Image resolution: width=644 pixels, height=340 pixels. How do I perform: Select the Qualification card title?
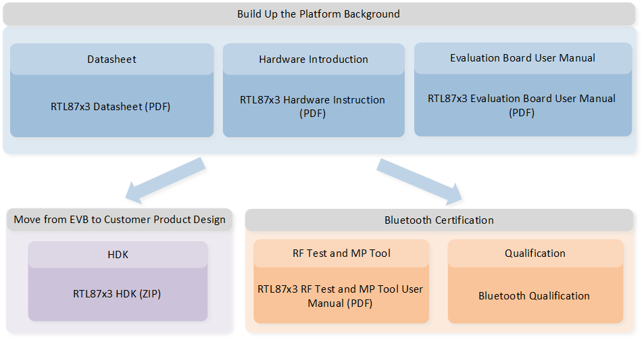[x=535, y=253]
